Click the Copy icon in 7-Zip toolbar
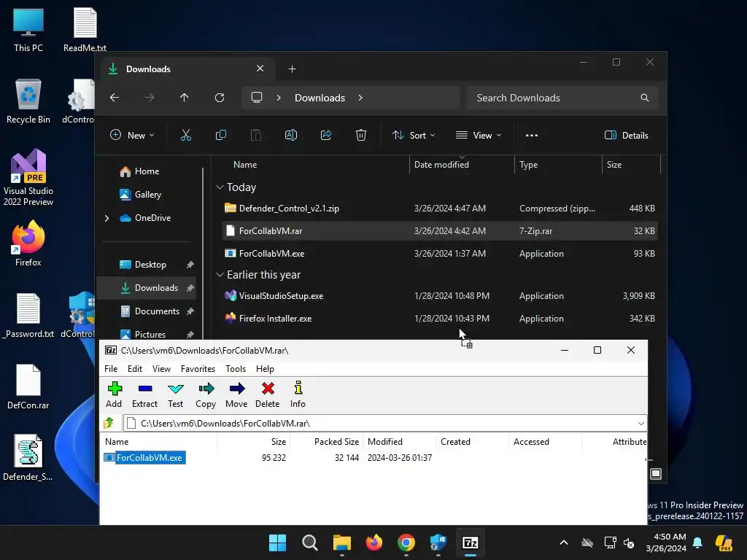The width and height of the screenshot is (747, 560). (x=206, y=394)
